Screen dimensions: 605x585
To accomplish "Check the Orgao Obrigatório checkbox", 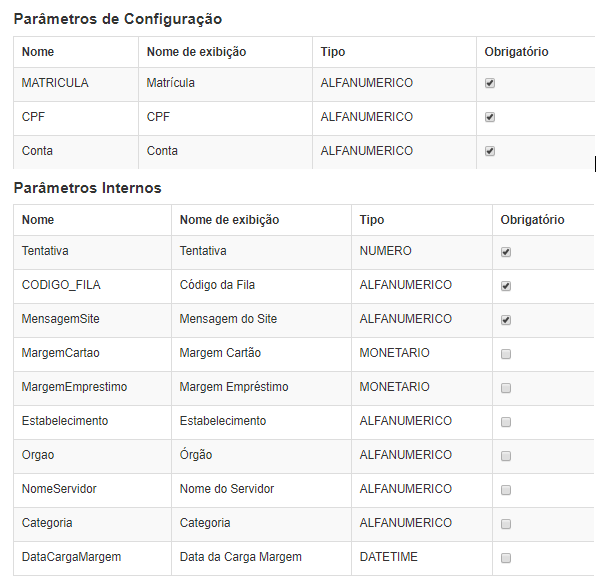I will (506, 456).
